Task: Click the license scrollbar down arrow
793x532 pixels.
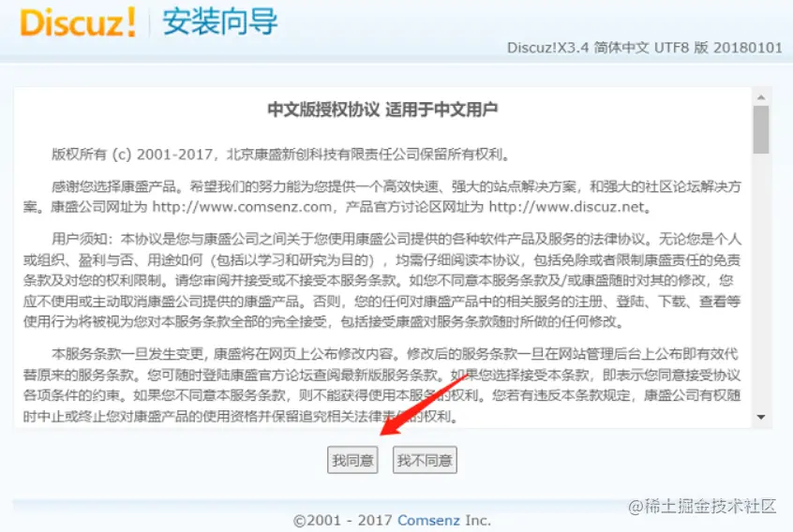Action: point(761,417)
